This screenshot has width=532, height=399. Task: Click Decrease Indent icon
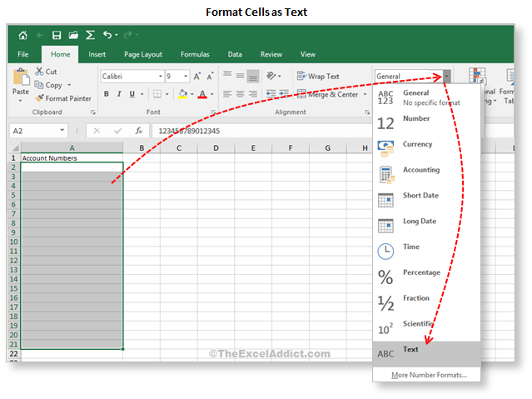tap(271, 94)
